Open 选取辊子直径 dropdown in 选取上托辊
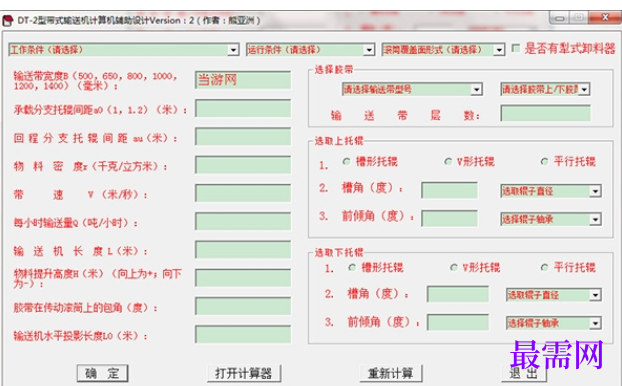The height and width of the screenshot is (386, 622). (551, 191)
